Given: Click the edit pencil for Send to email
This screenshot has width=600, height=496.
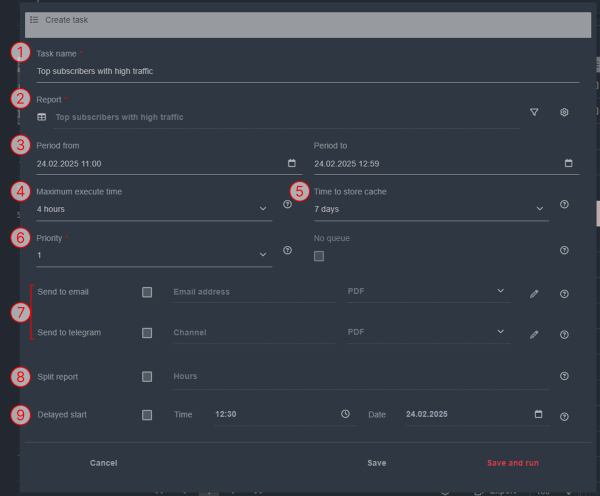Looking at the screenshot, I should 534,294.
